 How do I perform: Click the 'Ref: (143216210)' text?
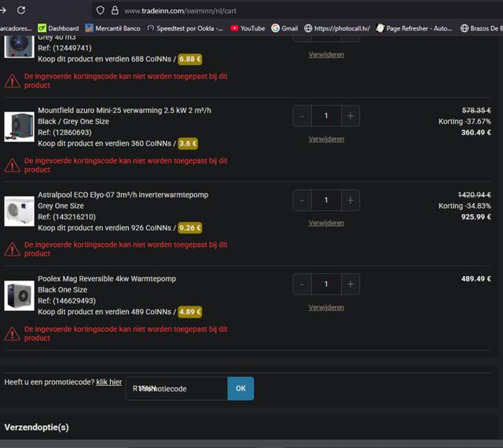point(67,217)
